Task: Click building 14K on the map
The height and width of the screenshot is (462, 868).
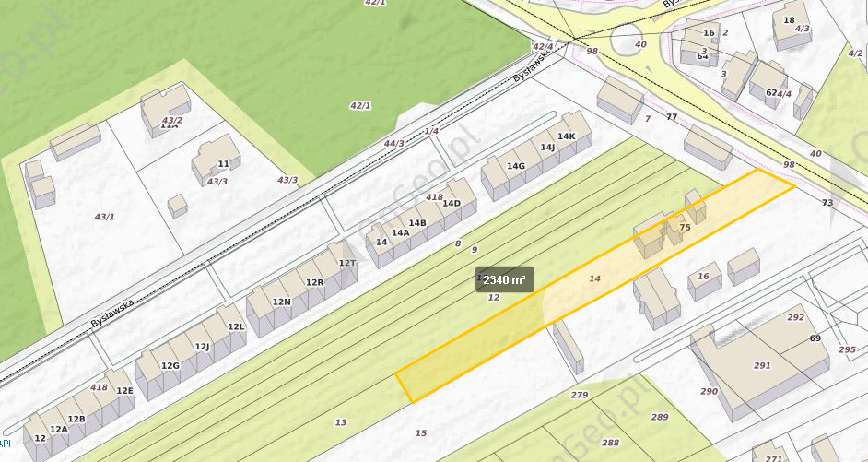Action: (x=567, y=136)
